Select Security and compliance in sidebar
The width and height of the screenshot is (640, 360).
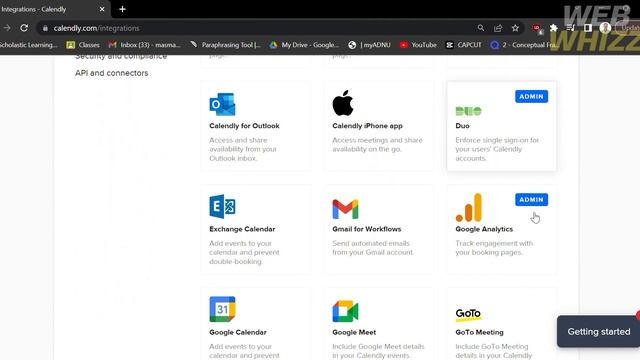(121, 56)
